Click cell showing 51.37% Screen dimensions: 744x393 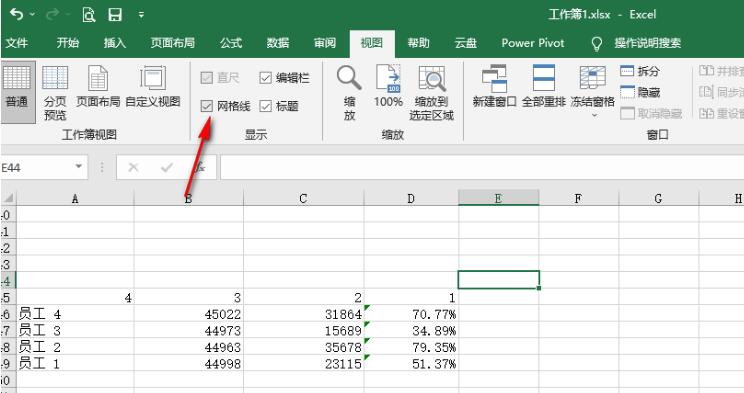pyautogui.click(x=411, y=364)
